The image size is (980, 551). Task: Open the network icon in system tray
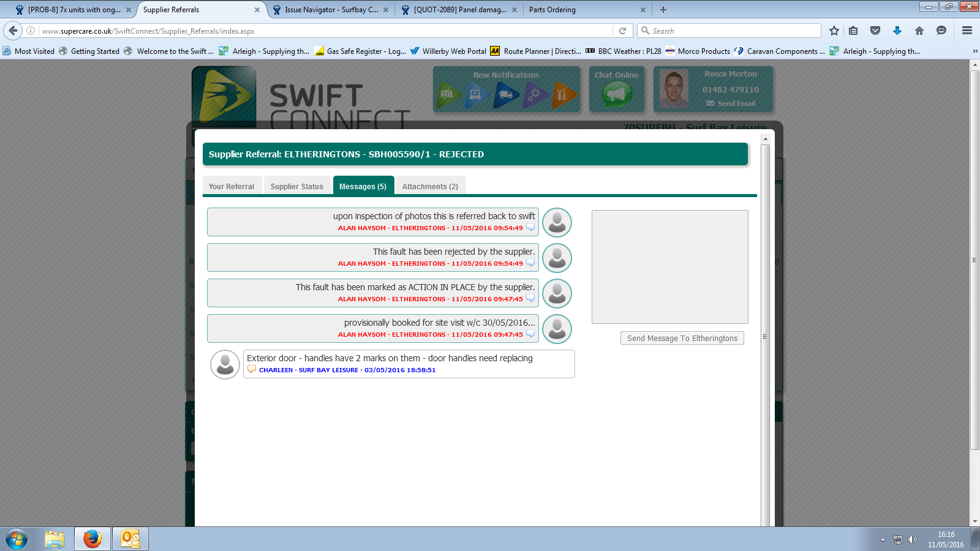(x=898, y=539)
